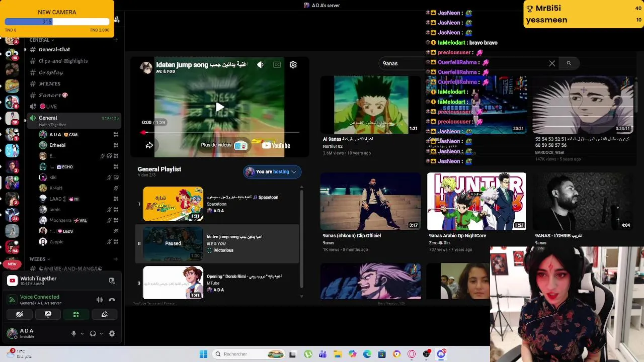Open the activities launcher button
This screenshot has width=644, height=362.
76,314
